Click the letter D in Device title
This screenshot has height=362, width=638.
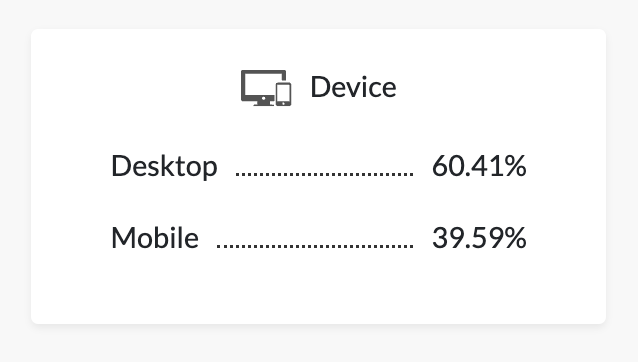tap(320, 87)
